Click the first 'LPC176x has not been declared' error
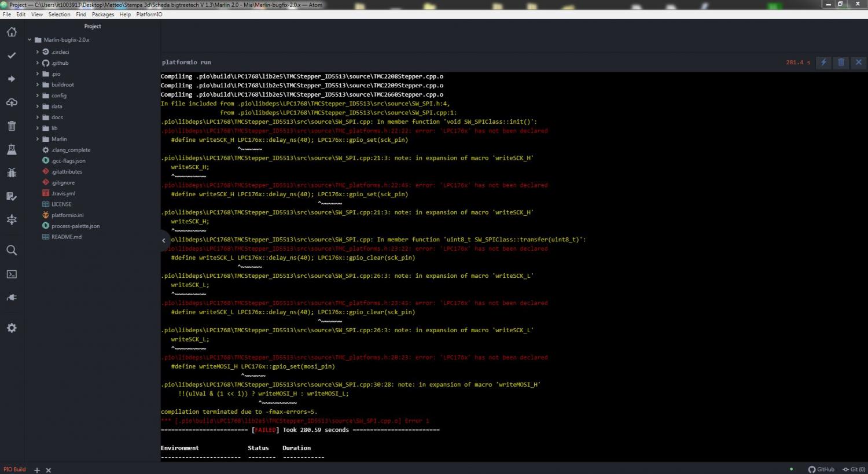The width and height of the screenshot is (868, 474). [x=354, y=131]
